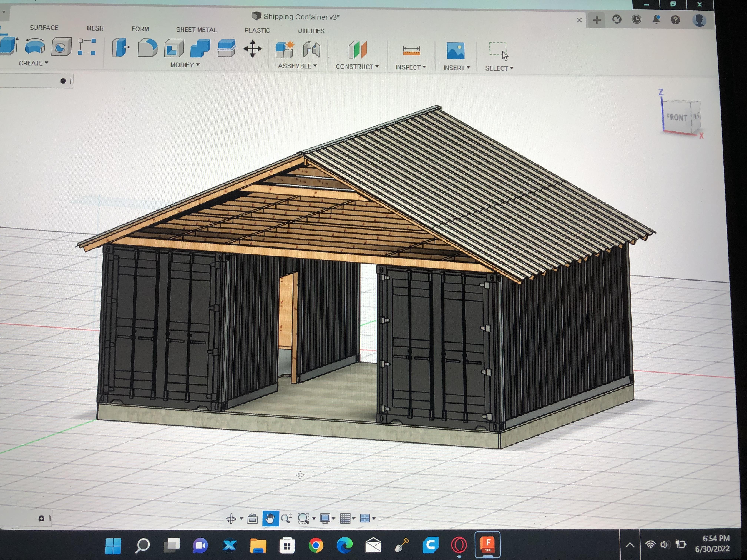747x560 pixels.
Task: Switch to the MESH tab
Action: (x=95, y=28)
